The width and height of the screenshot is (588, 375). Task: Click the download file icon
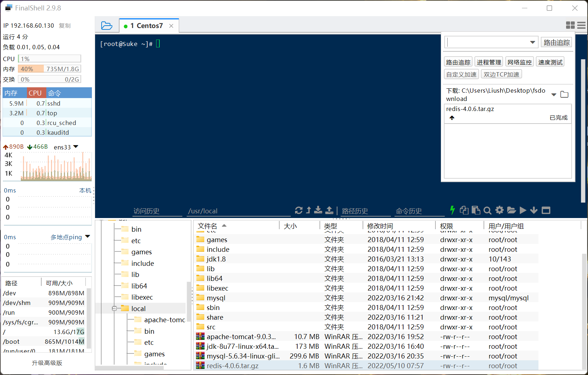(318, 210)
